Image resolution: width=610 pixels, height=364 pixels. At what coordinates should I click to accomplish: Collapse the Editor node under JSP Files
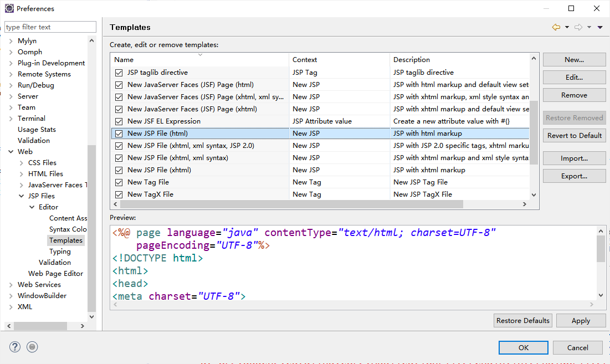coord(32,207)
